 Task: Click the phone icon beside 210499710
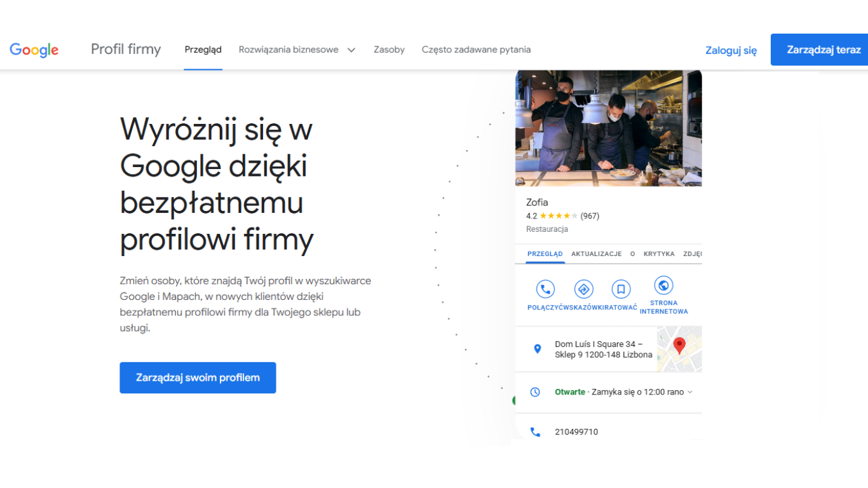(x=535, y=432)
